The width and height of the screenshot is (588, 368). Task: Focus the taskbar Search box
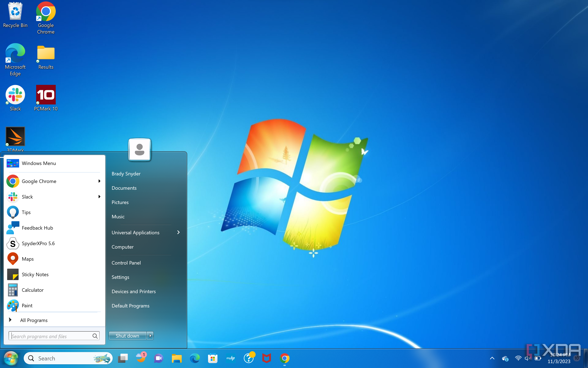68,358
